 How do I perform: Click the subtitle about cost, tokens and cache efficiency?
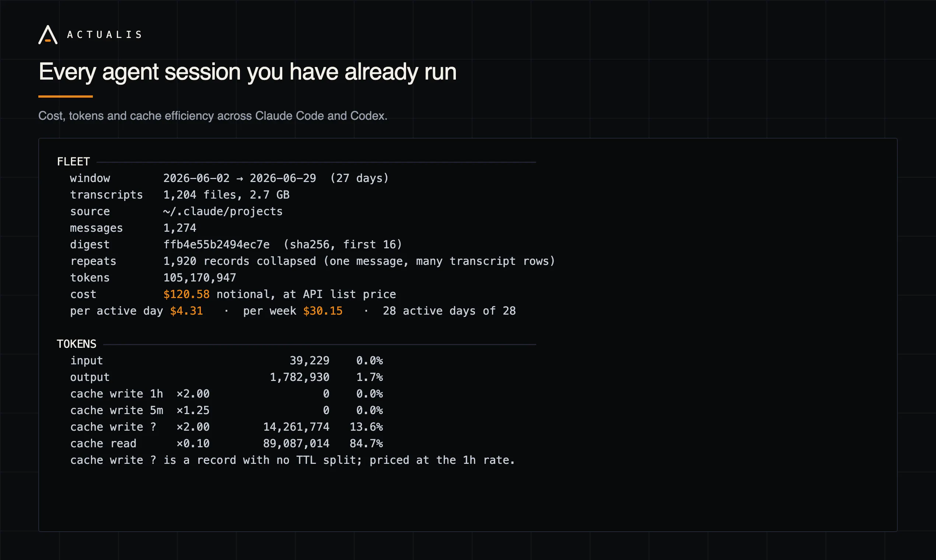pyautogui.click(x=213, y=115)
